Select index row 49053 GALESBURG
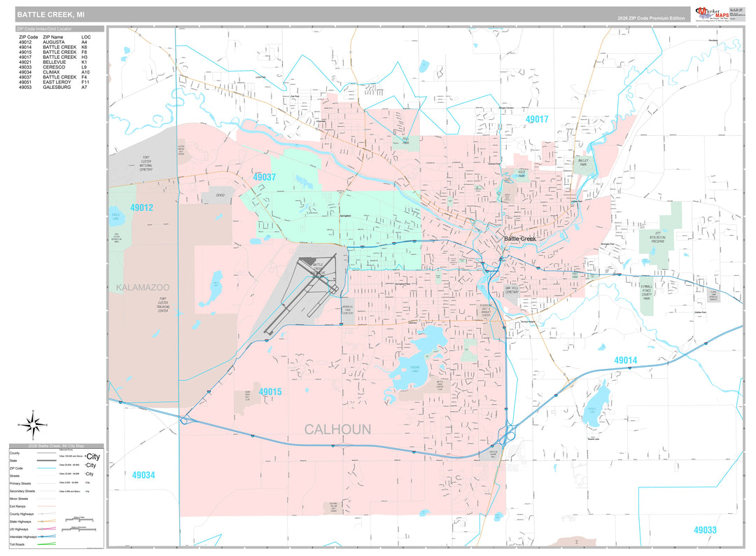The image size is (756, 556). click(x=54, y=88)
